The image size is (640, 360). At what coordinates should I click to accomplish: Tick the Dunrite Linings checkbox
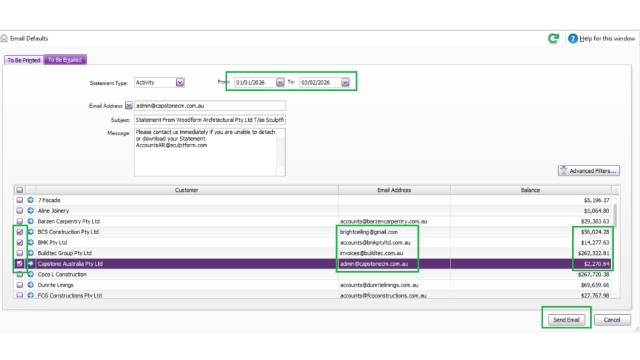(20, 285)
